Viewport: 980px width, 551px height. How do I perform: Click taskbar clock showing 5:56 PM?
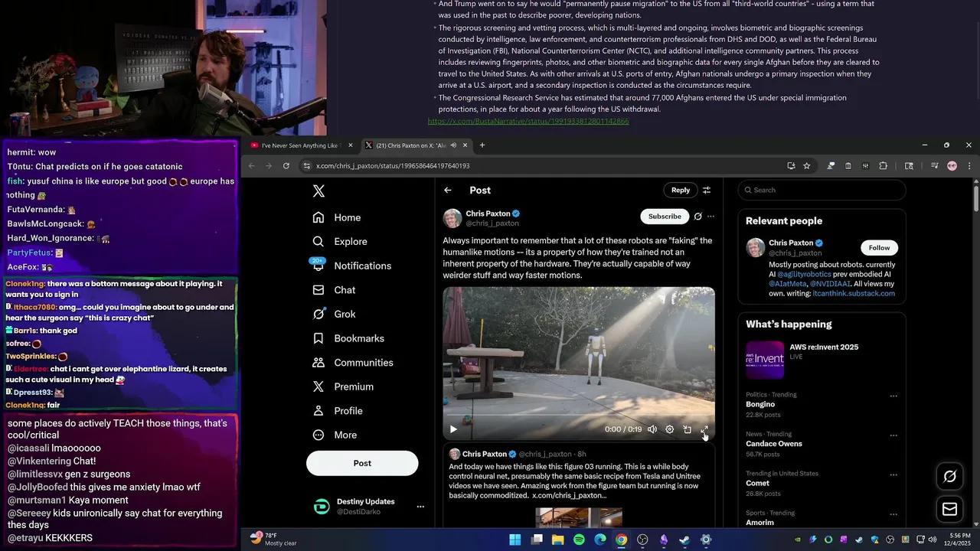coord(959,540)
